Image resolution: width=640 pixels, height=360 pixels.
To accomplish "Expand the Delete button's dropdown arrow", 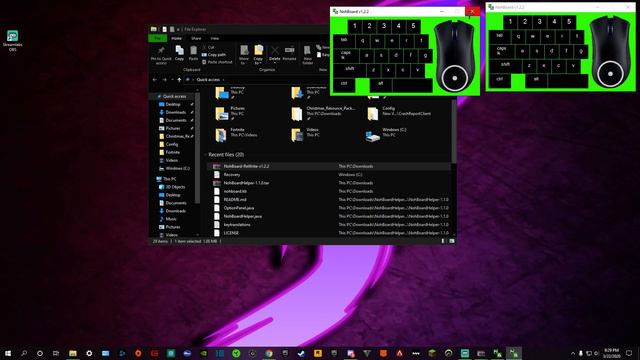I will pyautogui.click(x=275, y=63).
